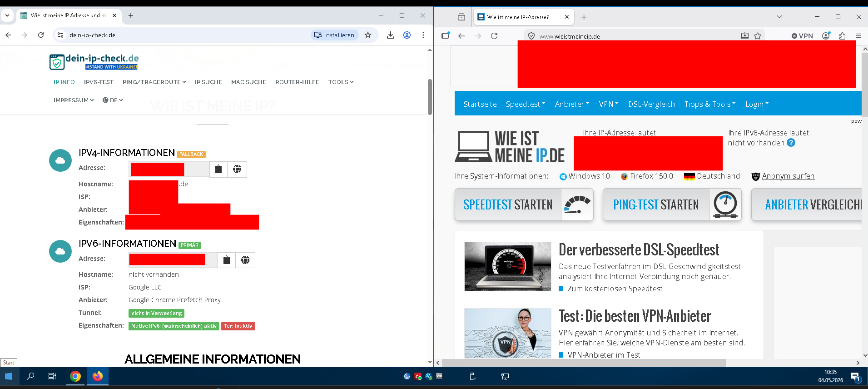Reload the dein-ip-check.de page in Chrome
868x389 pixels.
(41, 35)
